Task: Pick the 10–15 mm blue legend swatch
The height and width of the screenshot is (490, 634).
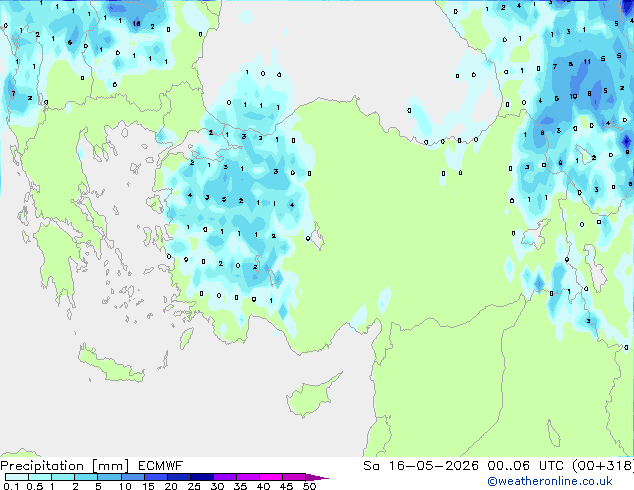Action: [132, 477]
